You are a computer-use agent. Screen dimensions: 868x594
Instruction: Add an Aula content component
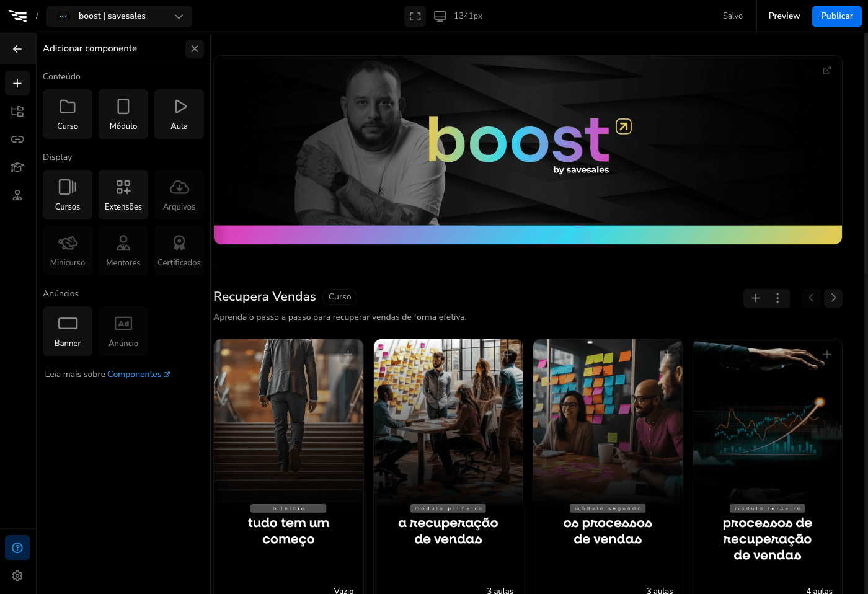[x=179, y=114]
